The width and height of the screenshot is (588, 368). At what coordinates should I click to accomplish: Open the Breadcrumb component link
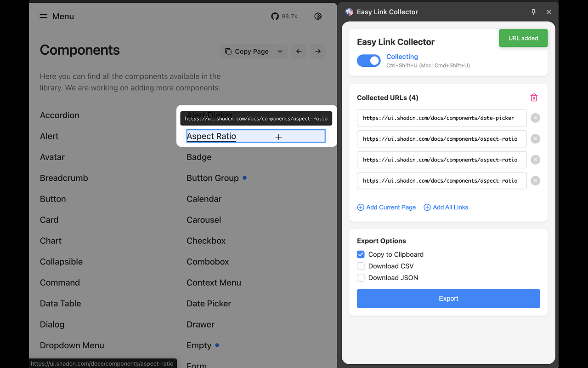64,178
